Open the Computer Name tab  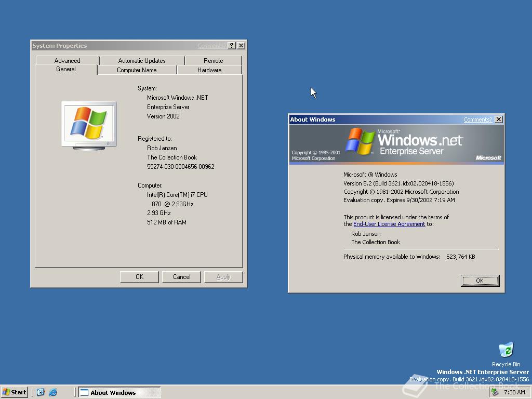point(137,70)
